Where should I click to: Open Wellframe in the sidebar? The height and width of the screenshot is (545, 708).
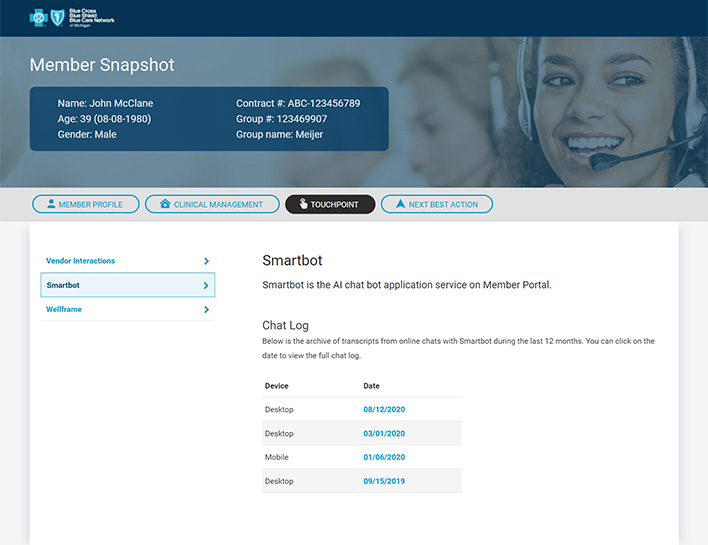(128, 309)
